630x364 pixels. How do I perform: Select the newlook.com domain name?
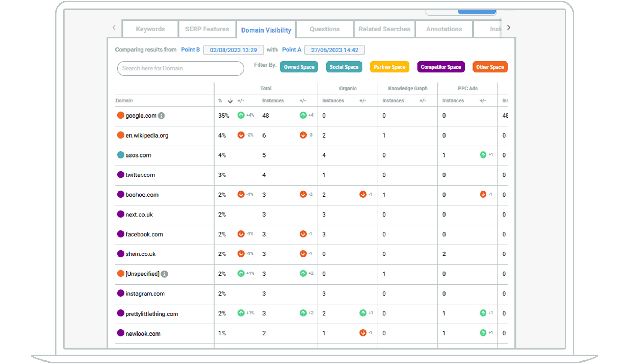143,334
